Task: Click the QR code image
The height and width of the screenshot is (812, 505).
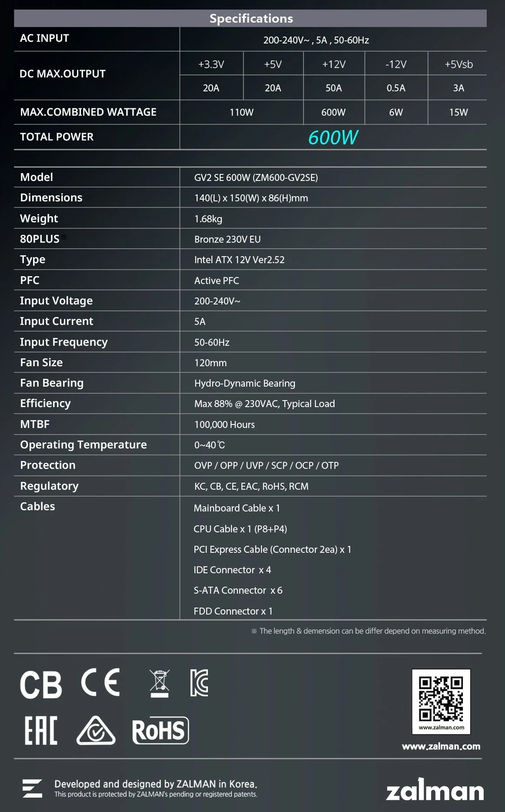Action: point(441,701)
